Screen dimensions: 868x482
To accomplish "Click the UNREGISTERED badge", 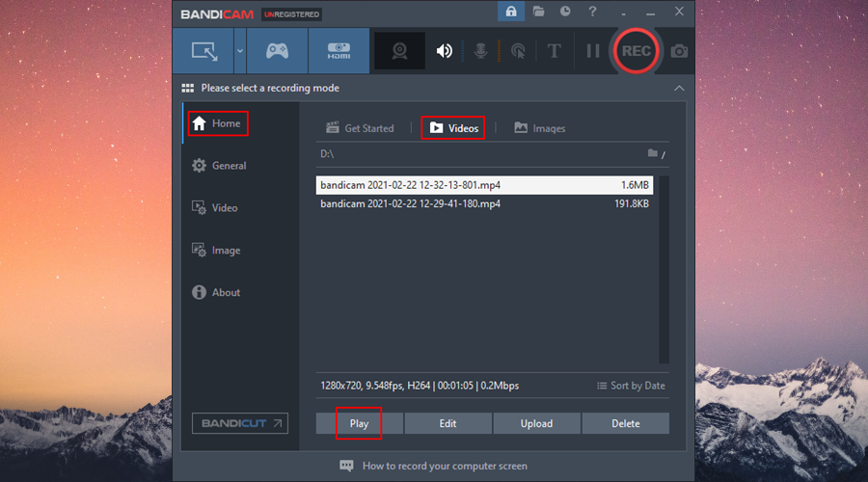I will [291, 14].
